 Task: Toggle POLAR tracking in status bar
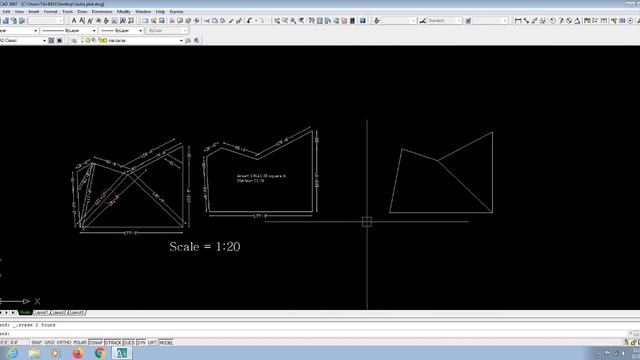click(80, 342)
